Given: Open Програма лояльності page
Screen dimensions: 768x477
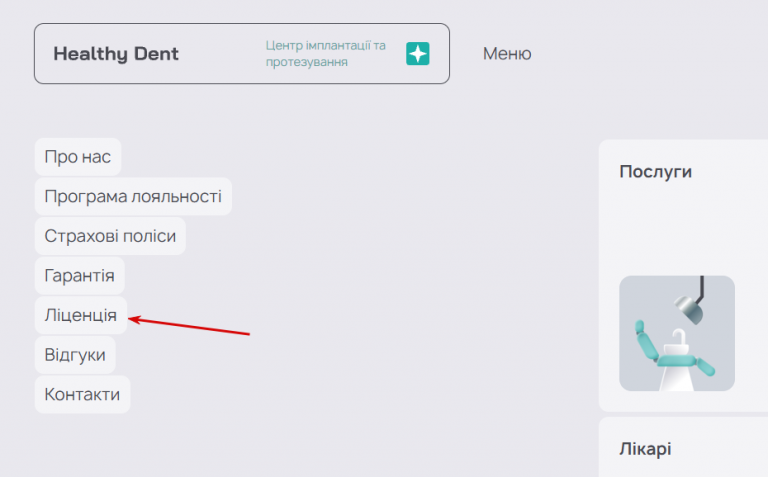Looking at the screenshot, I should (133, 196).
